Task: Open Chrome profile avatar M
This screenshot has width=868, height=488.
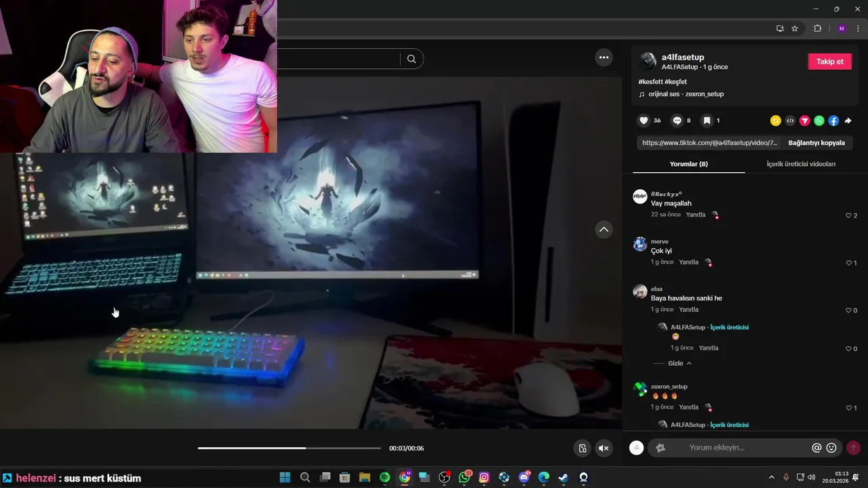Action: [x=842, y=28]
